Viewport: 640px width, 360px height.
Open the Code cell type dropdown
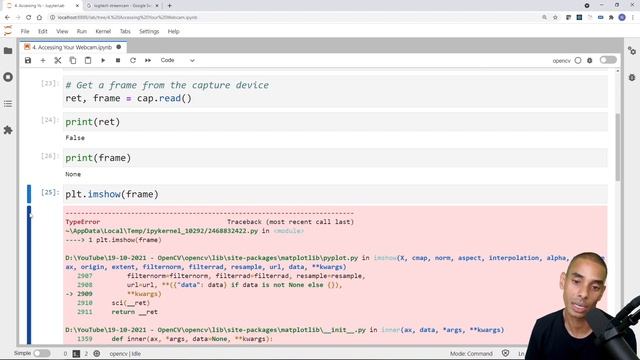pos(178,60)
